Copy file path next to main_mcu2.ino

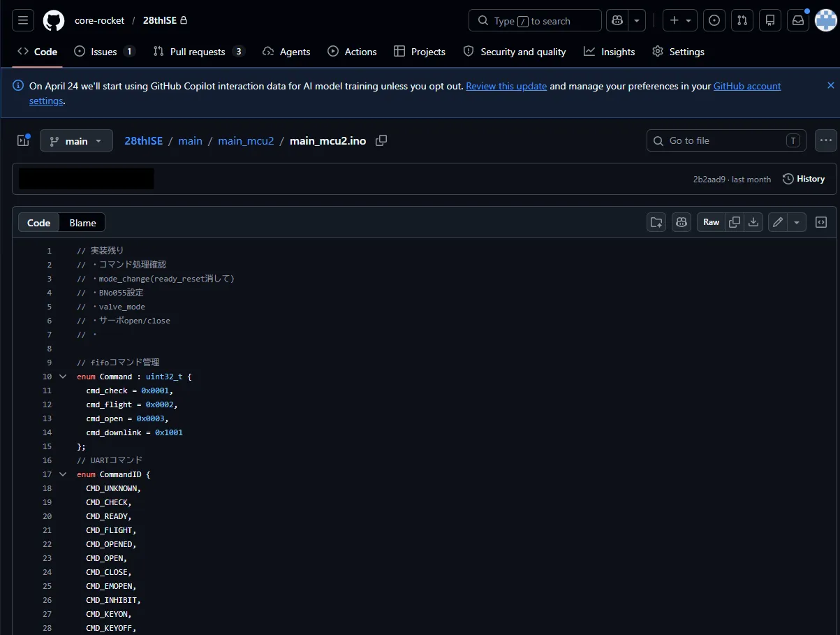click(381, 140)
